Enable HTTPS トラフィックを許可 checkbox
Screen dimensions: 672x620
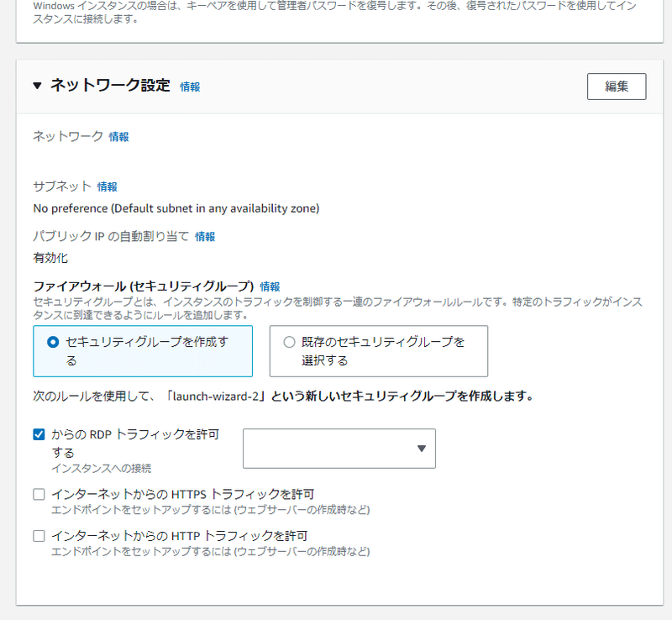(x=39, y=494)
